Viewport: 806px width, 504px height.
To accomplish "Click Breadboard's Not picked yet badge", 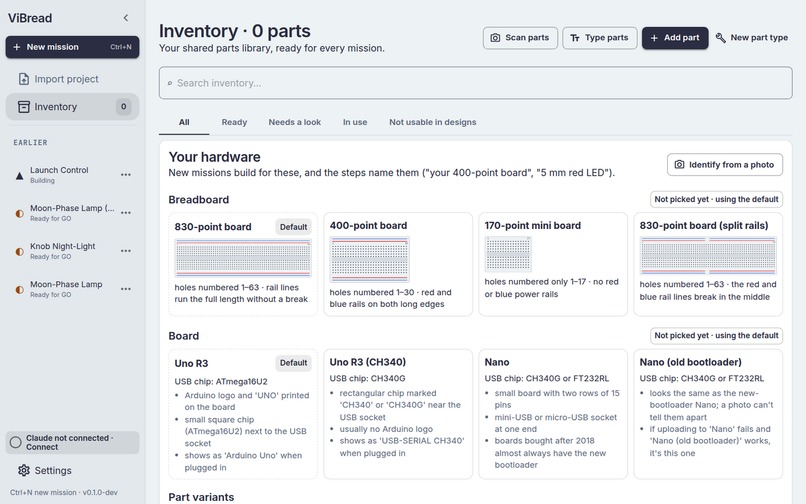I will click(x=716, y=200).
